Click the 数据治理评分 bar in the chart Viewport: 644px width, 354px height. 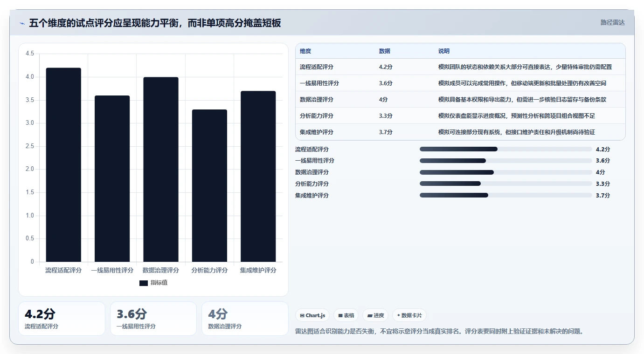pyautogui.click(x=161, y=170)
